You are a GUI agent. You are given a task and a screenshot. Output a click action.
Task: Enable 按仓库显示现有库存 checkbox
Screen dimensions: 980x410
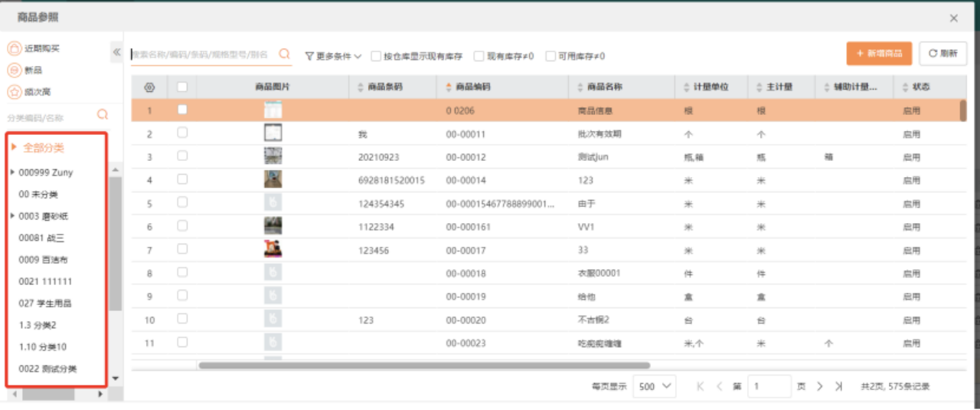[x=376, y=56]
